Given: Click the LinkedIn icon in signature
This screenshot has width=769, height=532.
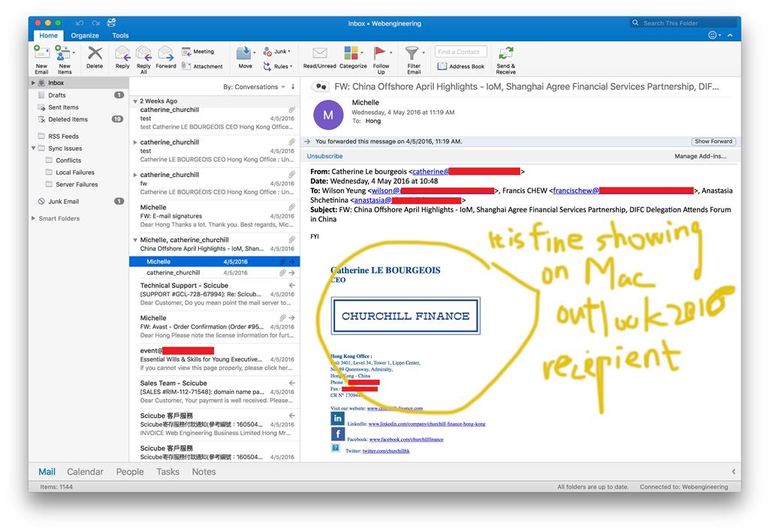Looking at the screenshot, I should 337,419.
